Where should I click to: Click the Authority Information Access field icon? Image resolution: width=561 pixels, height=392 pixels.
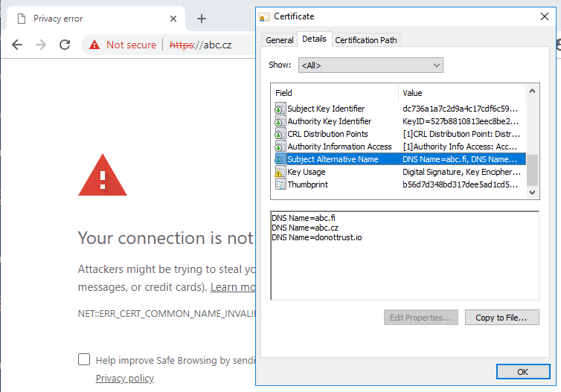click(280, 147)
